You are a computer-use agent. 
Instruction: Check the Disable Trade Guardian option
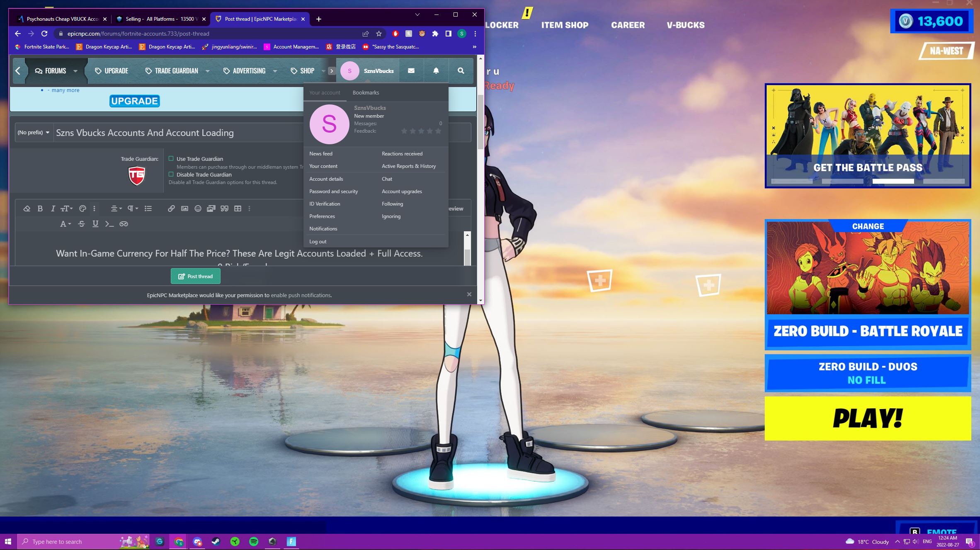[171, 174]
